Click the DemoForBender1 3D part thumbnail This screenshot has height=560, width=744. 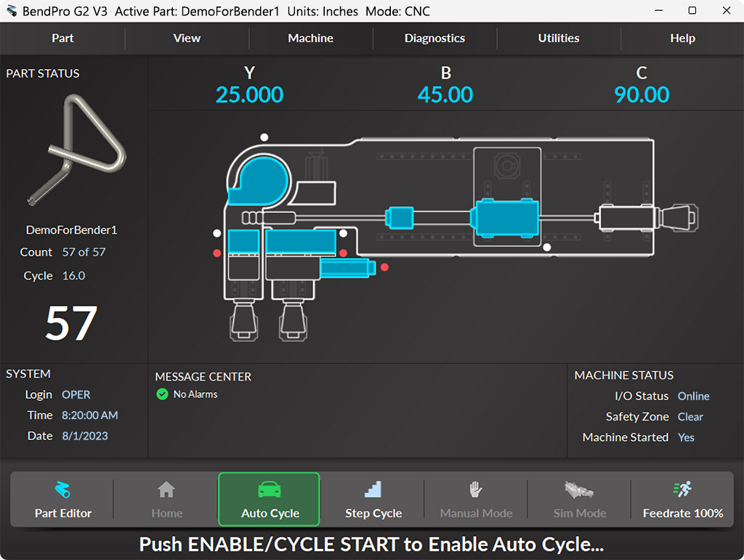pos(76,150)
